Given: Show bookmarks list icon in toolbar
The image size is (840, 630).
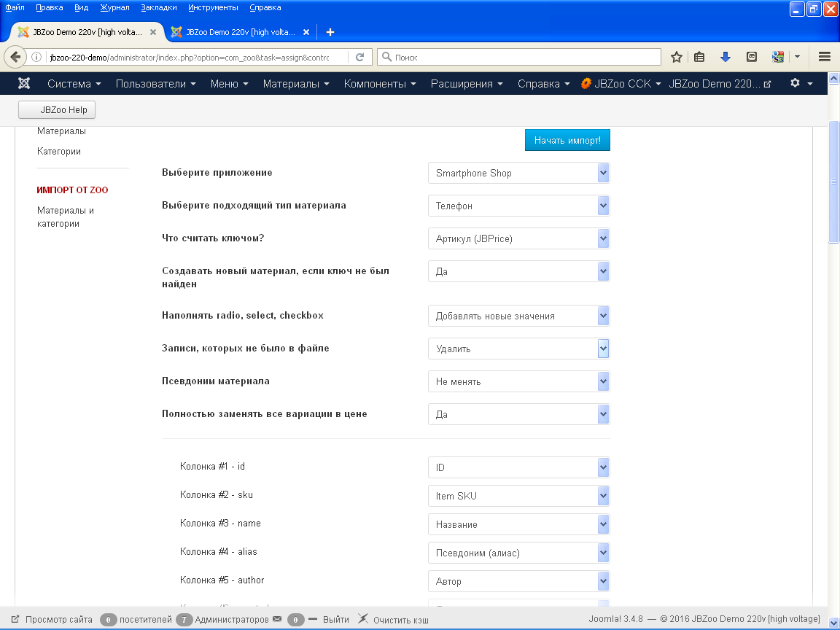Looking at the screenshot, I should pyautogui.click(x=699, y=57).
